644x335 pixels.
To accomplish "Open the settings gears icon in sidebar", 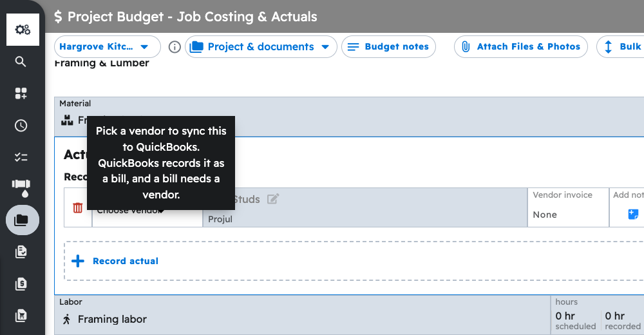I will [x=23, y=30].
